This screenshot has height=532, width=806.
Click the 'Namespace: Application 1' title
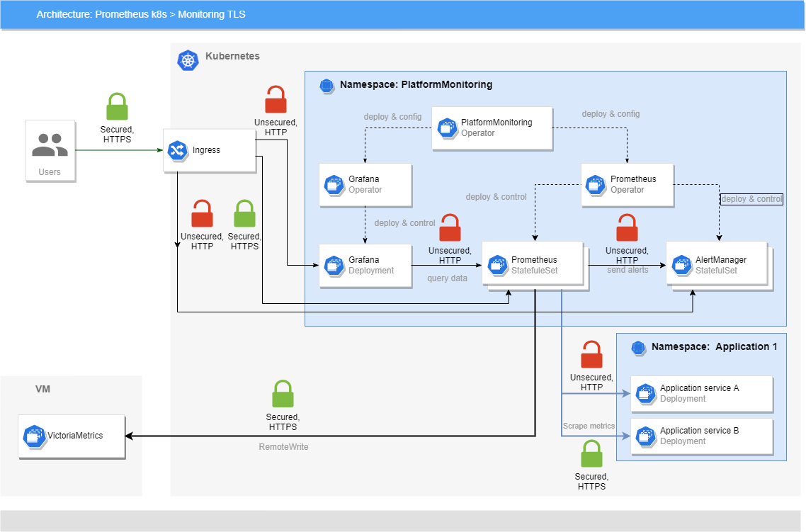click(714, 346)
